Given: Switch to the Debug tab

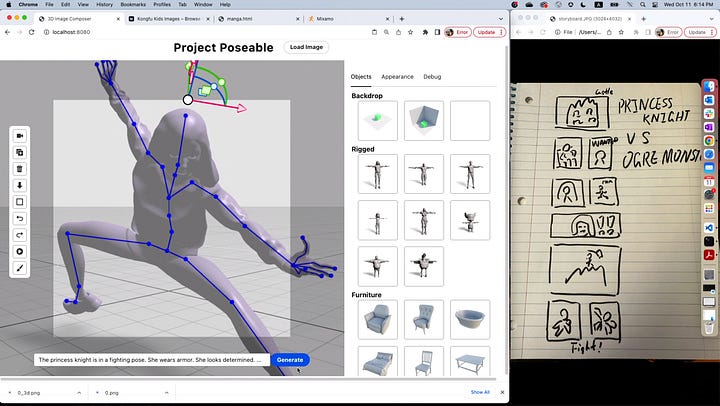Looking at the screenshot, I should click(x=432, y=77).
